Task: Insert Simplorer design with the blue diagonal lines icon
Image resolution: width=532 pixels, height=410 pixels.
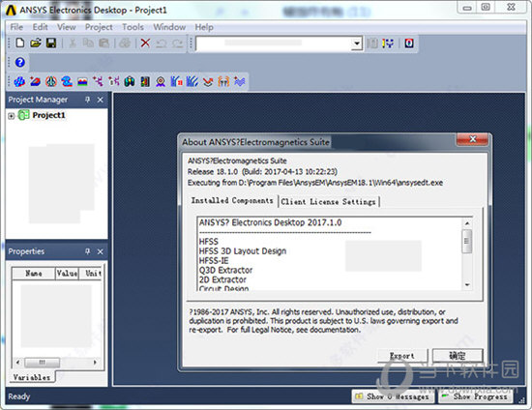Action: point(192,82)
